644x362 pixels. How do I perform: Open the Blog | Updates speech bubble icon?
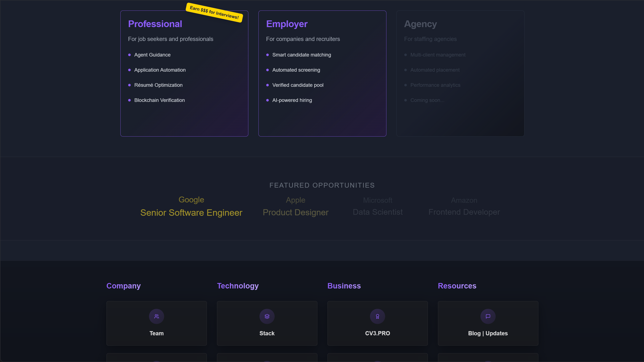click(x=488, y=316)
